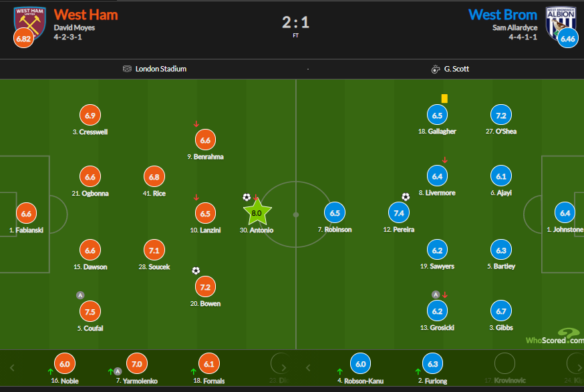Open the West Brom team name link
This screenshot has width=584, height=392.
point(502,14)
